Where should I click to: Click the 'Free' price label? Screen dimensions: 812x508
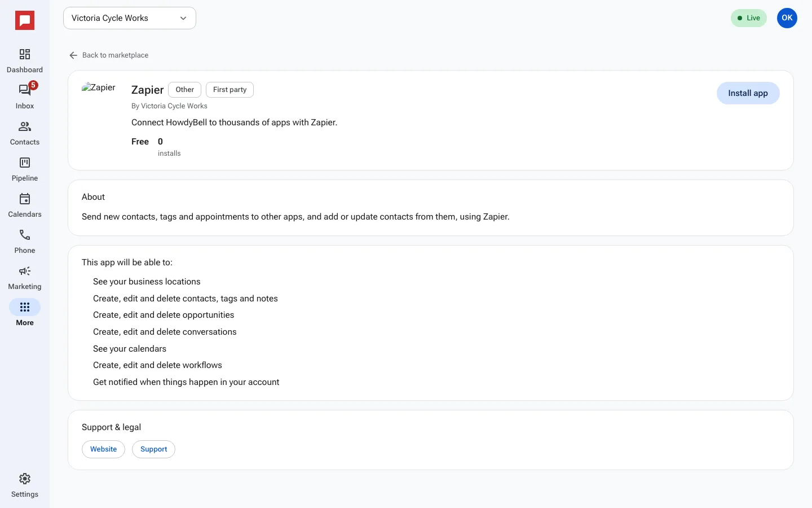pos(140,142)
